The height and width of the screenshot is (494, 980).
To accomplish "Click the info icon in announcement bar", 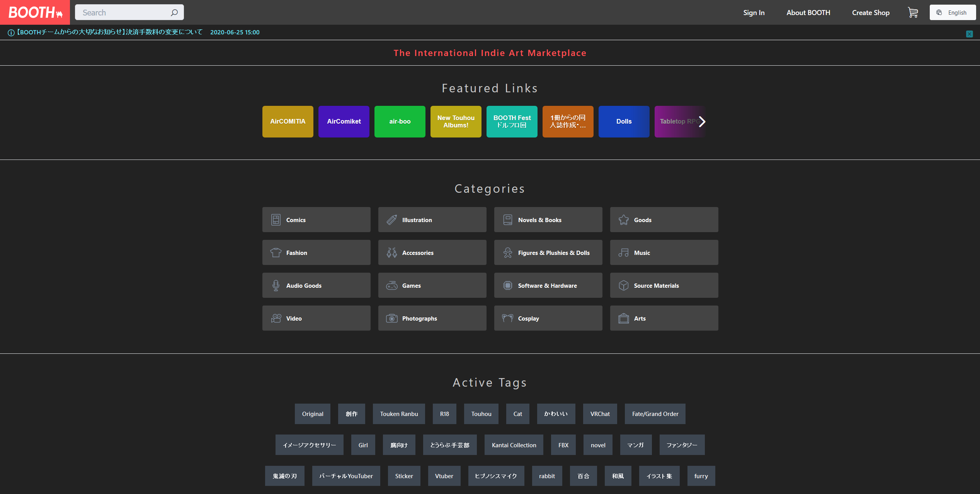I will (11, 33).
